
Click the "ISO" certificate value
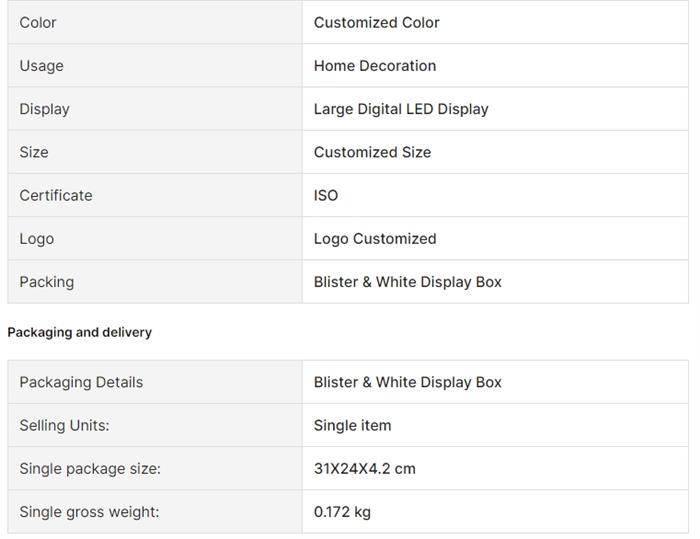[x=326, y=195]
